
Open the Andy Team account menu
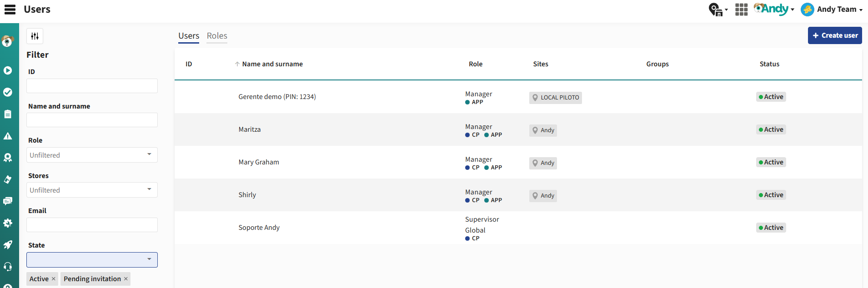pos(832,10)
